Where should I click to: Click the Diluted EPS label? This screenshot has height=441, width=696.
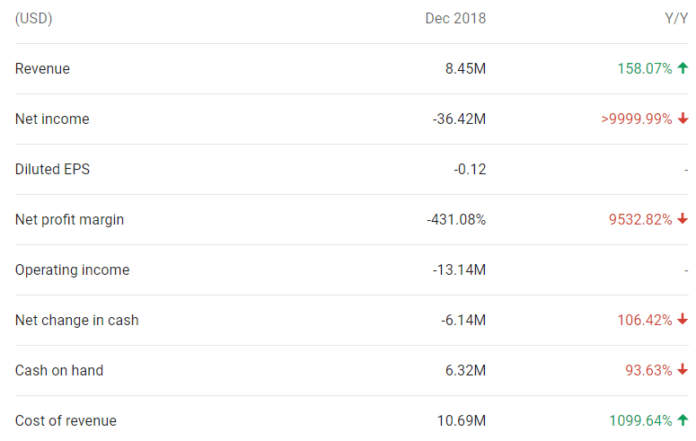click(52, 169)
